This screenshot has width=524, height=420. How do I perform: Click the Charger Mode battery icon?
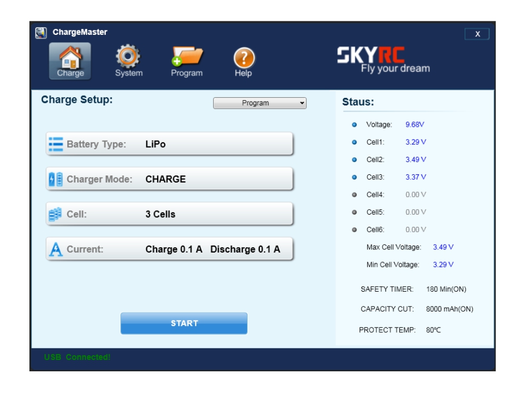point(56,179)
